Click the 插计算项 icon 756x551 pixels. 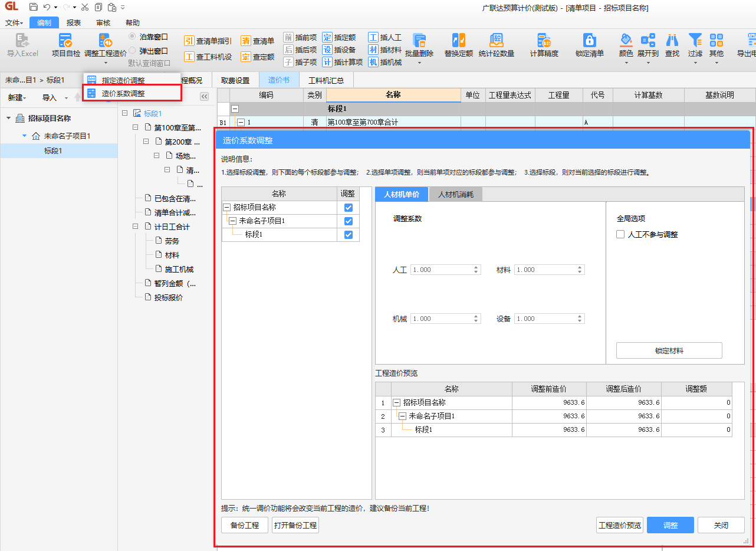[x=327, y=62]
